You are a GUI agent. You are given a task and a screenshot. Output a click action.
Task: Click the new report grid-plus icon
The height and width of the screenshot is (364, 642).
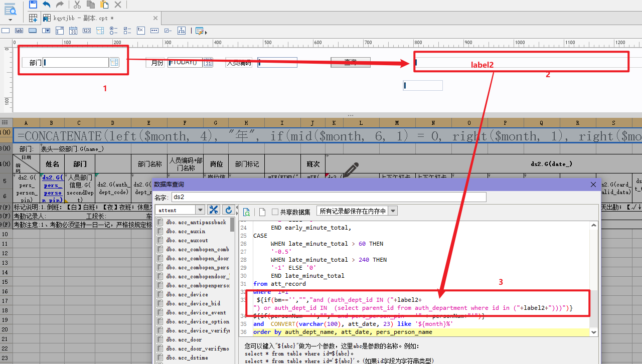[33, 18]
